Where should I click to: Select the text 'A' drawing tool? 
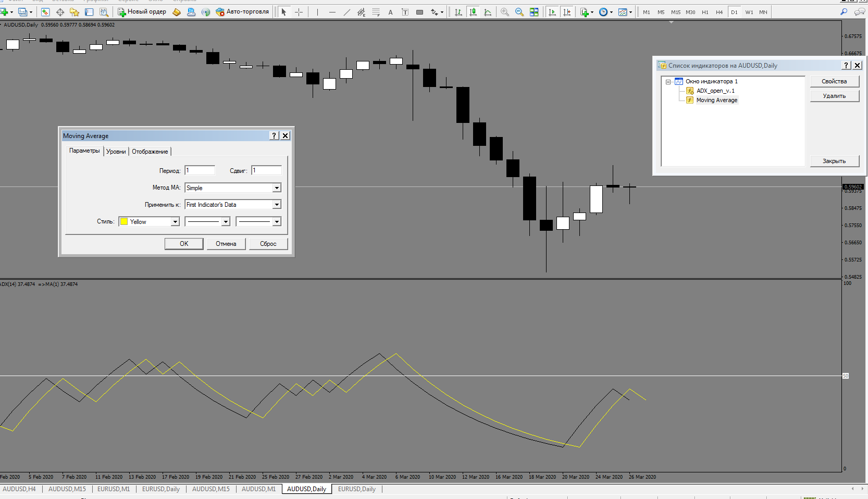click(x=390, y=12)
